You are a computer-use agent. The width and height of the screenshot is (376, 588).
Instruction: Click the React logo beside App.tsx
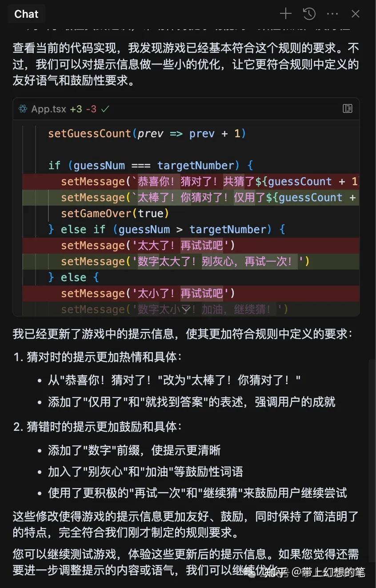(x=22, y=108)
